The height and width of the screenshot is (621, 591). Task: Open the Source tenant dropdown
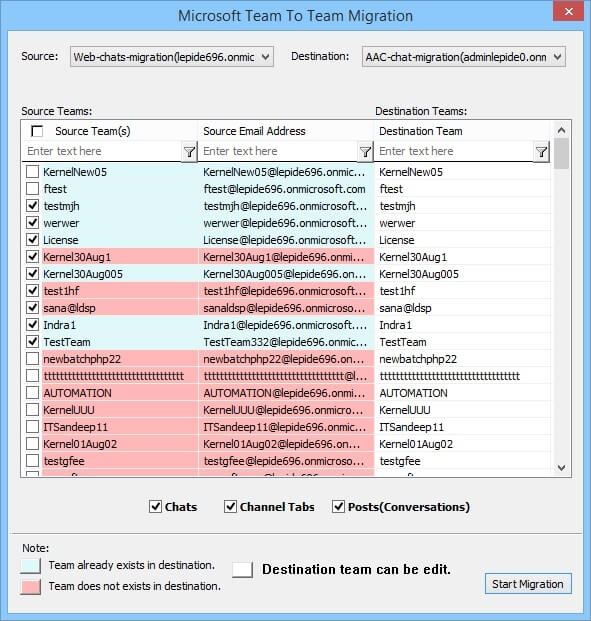[172, 57]
